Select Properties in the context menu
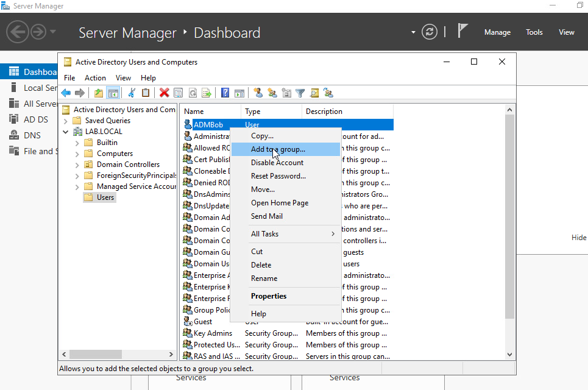The image size is (588, 390). pos(286,296)
